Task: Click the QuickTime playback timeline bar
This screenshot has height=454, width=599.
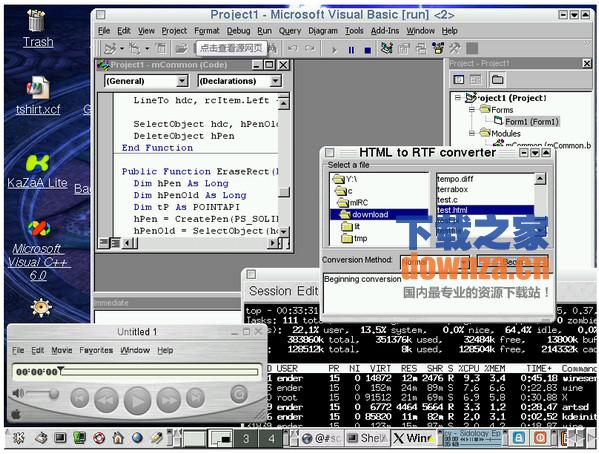Action: [x=161, y=371]
